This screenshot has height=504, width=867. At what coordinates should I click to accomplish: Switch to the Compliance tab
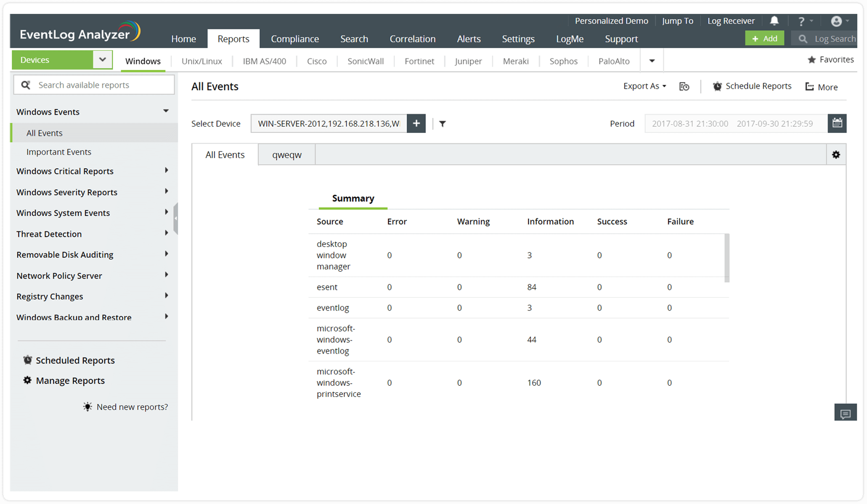click(x=294, y=39)
